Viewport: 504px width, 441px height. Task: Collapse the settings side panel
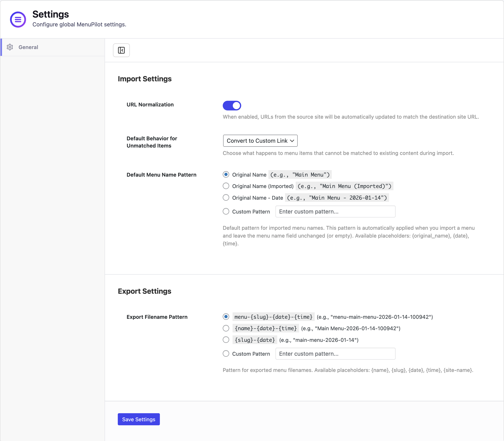pyautogui.click(x=121, y=50)
